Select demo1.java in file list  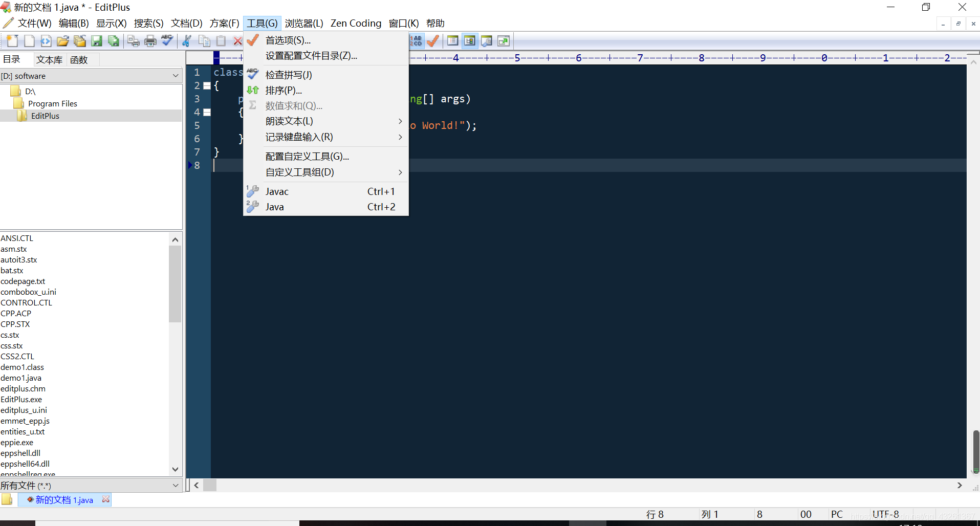[x=21, y=378]
